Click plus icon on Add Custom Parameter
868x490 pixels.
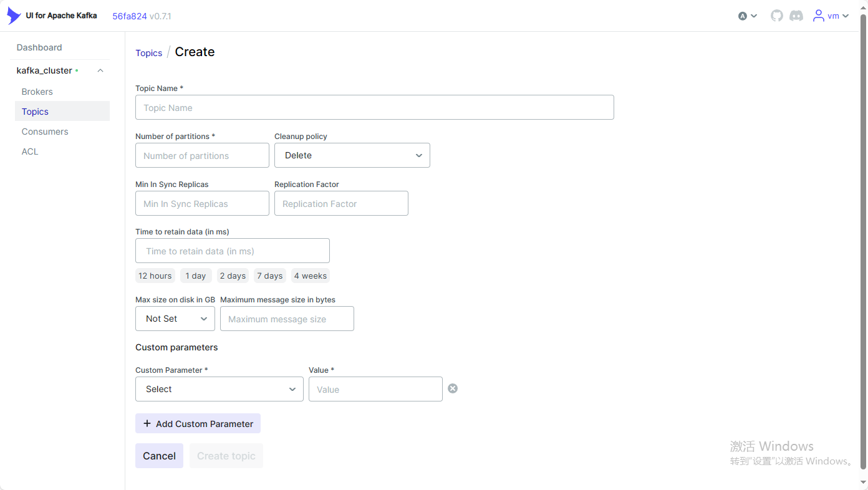(147, 424)
